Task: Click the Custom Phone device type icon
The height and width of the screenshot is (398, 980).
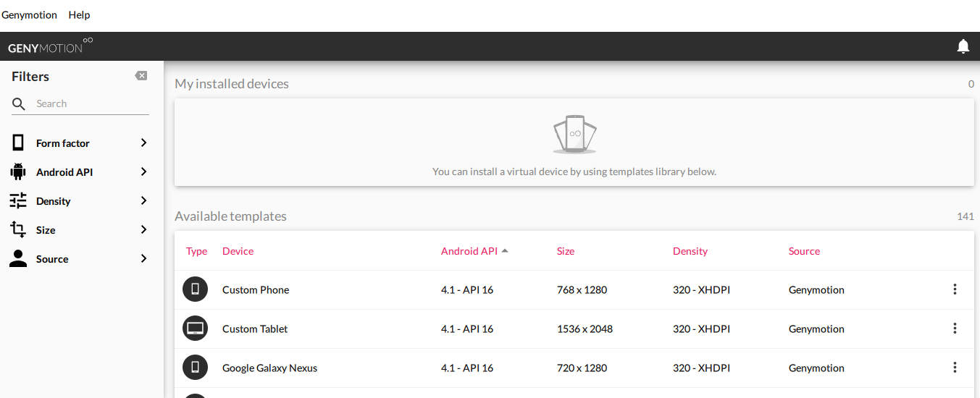Action: coord(195,289)
